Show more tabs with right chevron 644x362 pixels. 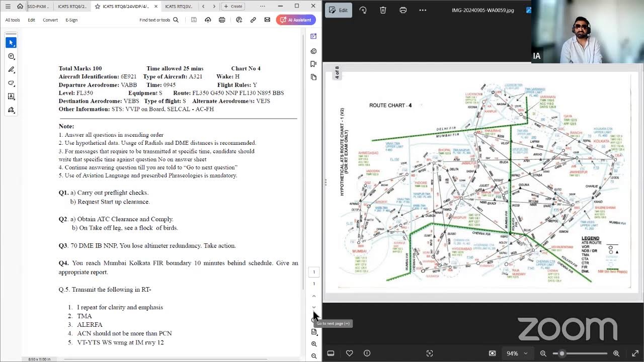click(214, 7)
